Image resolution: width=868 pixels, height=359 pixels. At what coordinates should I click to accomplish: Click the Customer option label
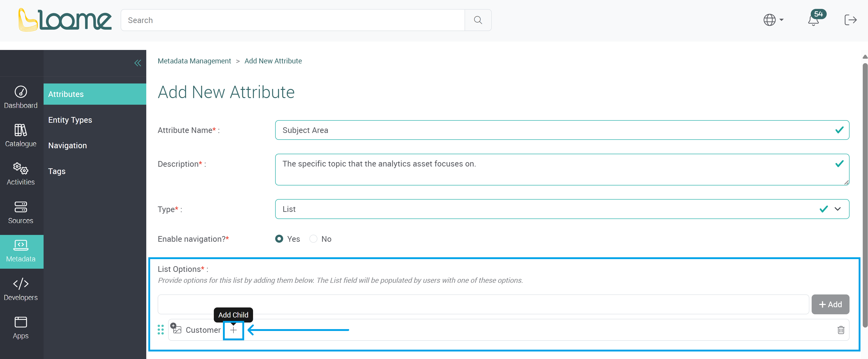(203, 330)
